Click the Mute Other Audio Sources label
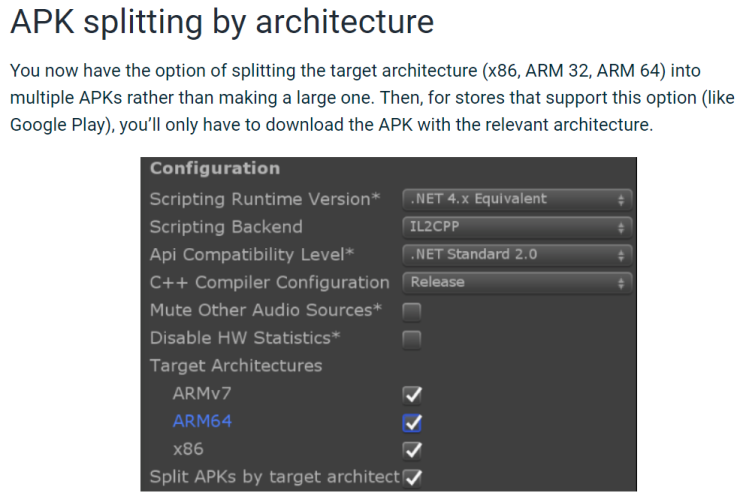743x499 pixels. click(x=265, y=310)
